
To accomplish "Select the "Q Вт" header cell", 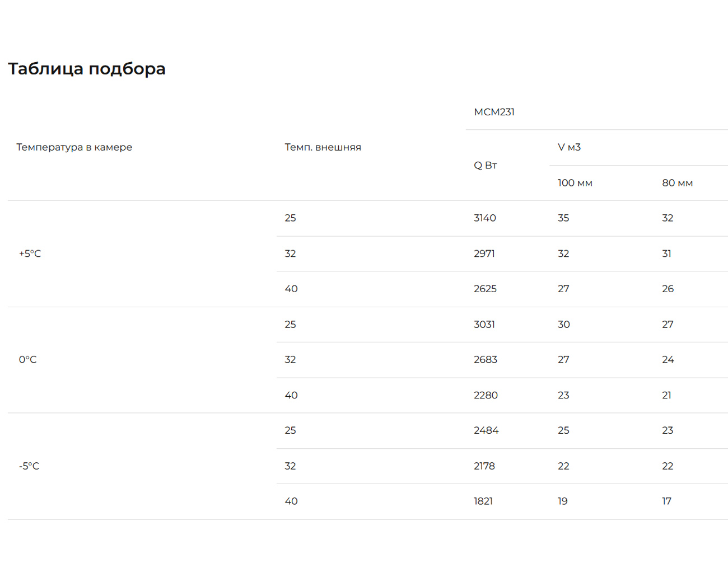I will (x=485, y=165).
